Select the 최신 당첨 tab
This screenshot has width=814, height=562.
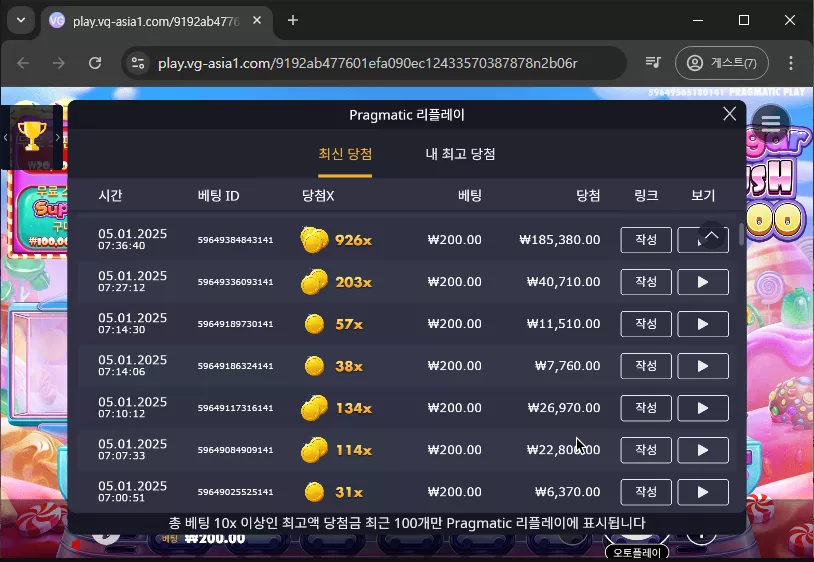tap(345, 154)
